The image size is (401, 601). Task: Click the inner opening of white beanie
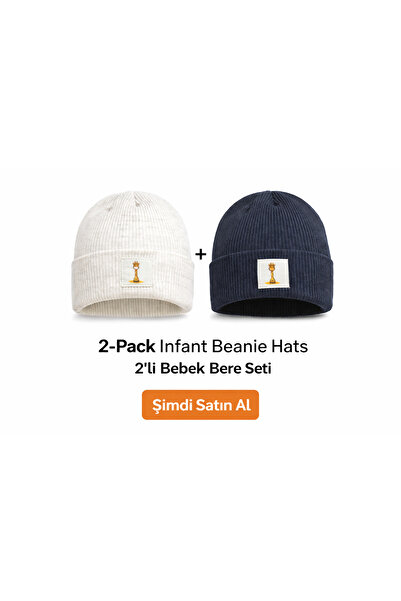pos(133,307)
